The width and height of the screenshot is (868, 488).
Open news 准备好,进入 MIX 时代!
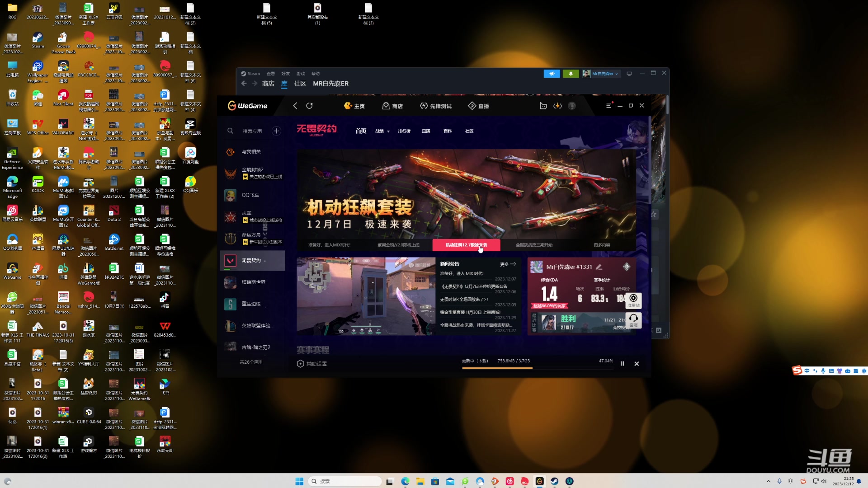(462, 273)
